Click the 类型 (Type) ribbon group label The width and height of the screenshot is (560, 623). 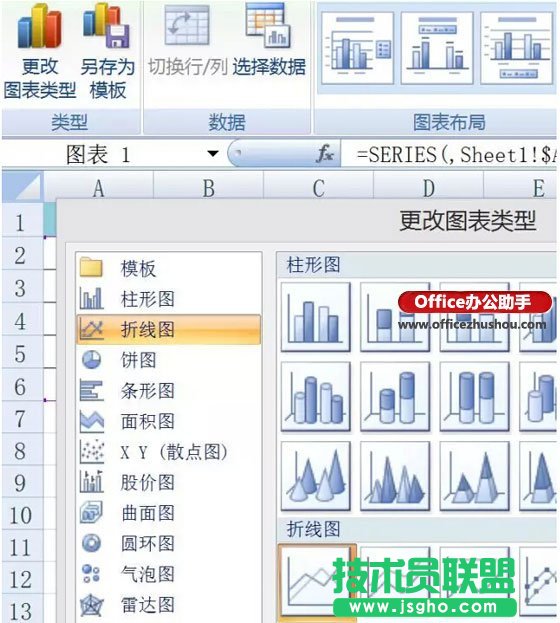click(70, 122)
